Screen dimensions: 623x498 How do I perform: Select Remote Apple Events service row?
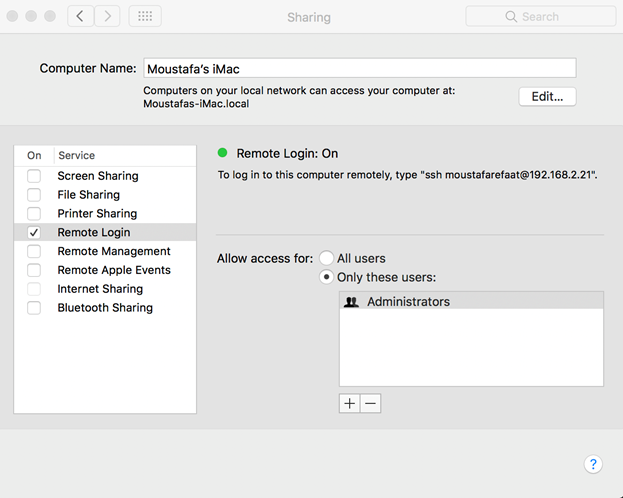(x=113, y=270)
